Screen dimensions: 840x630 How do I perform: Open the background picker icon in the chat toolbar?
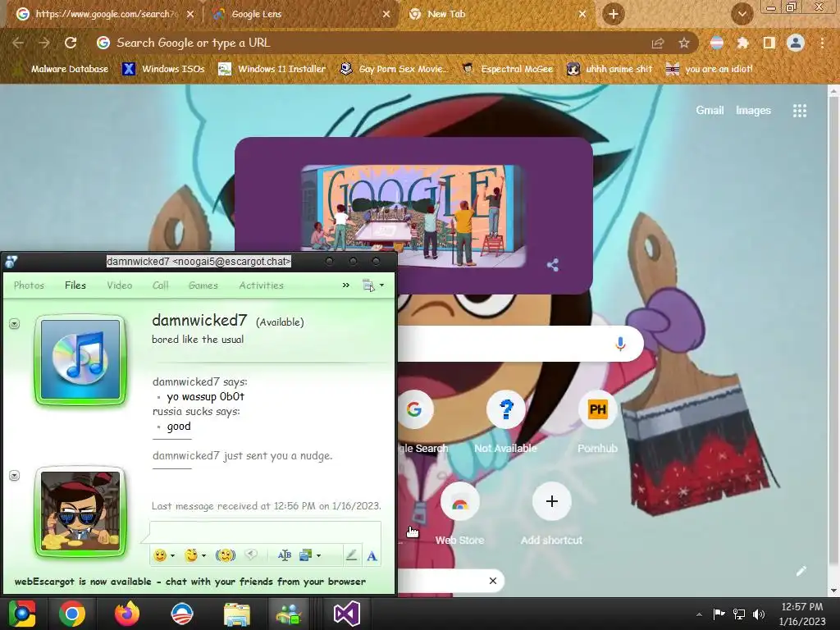(x=306, y=555)
